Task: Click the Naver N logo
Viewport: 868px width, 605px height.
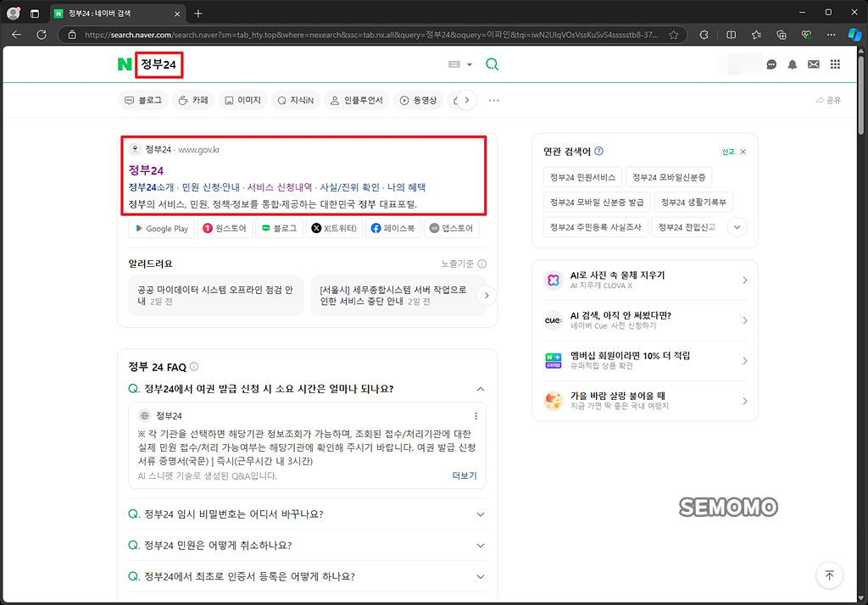Action: point(125,64)
